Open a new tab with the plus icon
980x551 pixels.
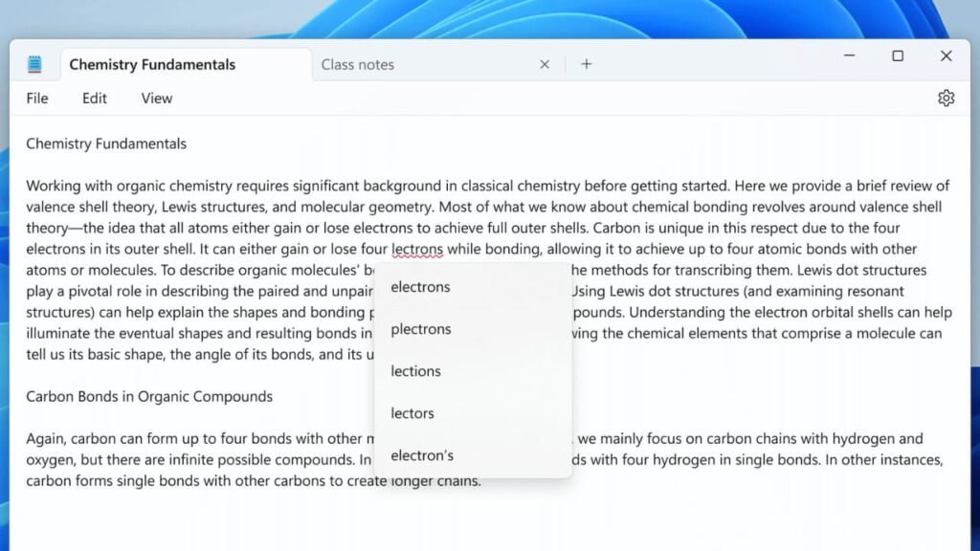[x=587, y=64]
